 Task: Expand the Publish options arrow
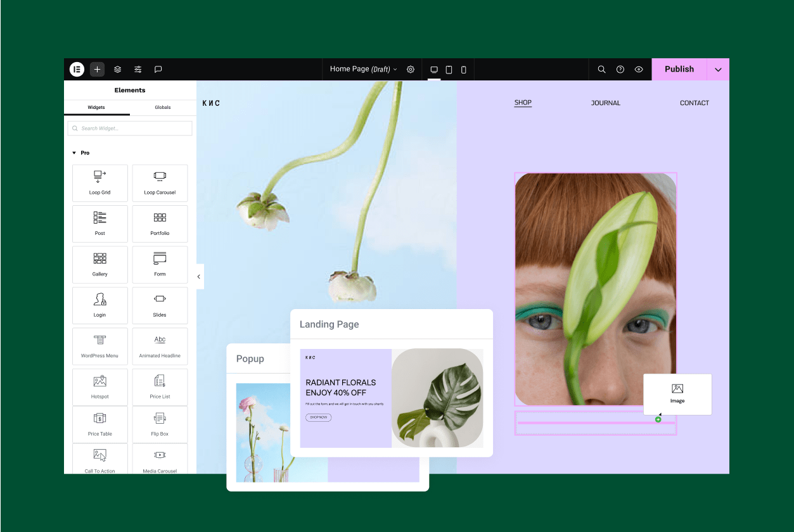click(x=718, y=69)
